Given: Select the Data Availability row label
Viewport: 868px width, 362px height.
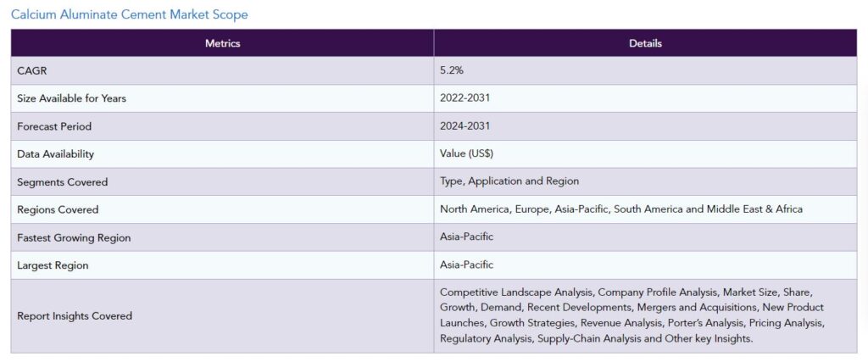Looking at the screenshot, I should pyautogui.click(x=55, y=154).
